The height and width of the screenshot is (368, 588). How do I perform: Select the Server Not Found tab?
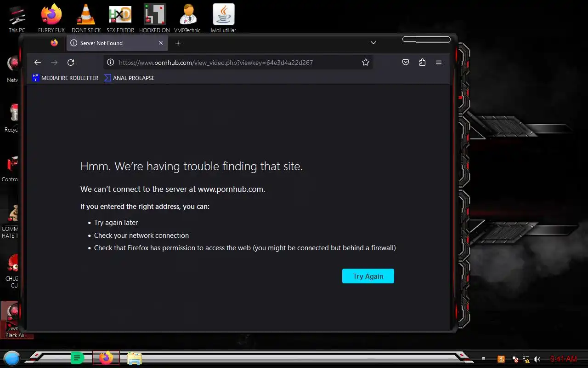[117, 43]
